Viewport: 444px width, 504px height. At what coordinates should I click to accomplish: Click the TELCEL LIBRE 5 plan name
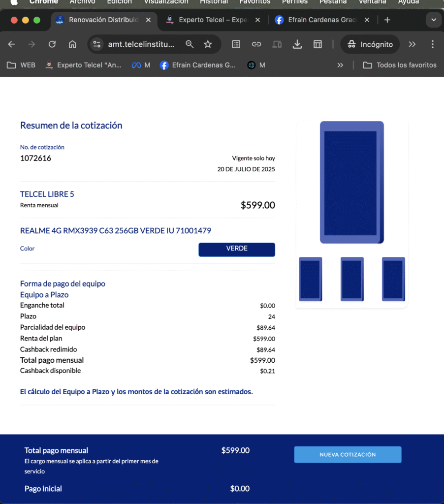[x=47, y=194]
